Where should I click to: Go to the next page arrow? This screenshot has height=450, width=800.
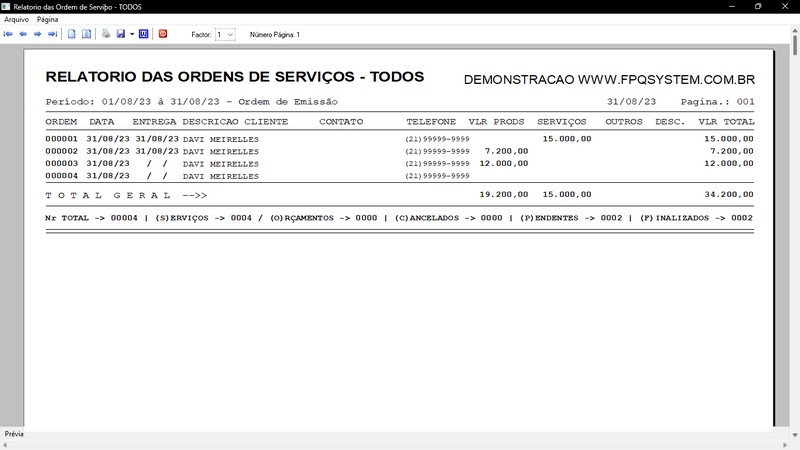(x=37, y=34)
